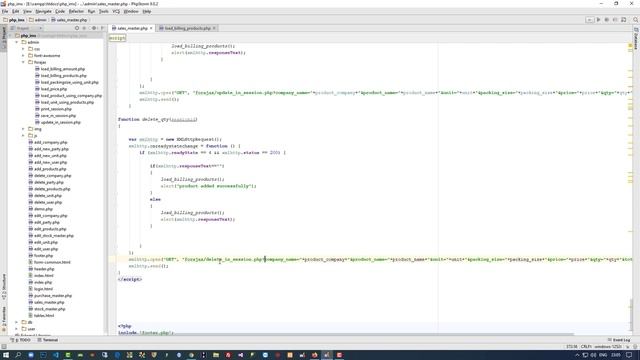Click the collapse all icon in Project panel
Image resolution: width=640 pixels, height=360 pixels.
84,28
